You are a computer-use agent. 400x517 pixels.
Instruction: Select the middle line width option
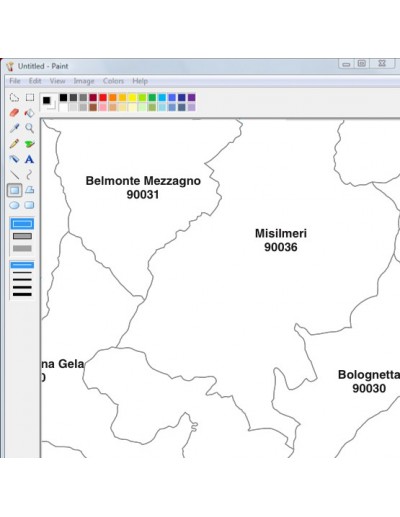tap(22, 280)
